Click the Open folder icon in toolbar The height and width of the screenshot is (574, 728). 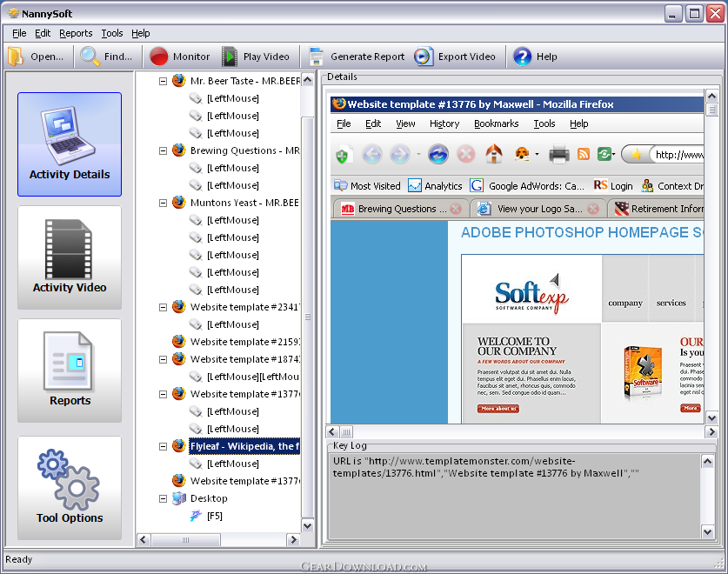pos(16,57)
